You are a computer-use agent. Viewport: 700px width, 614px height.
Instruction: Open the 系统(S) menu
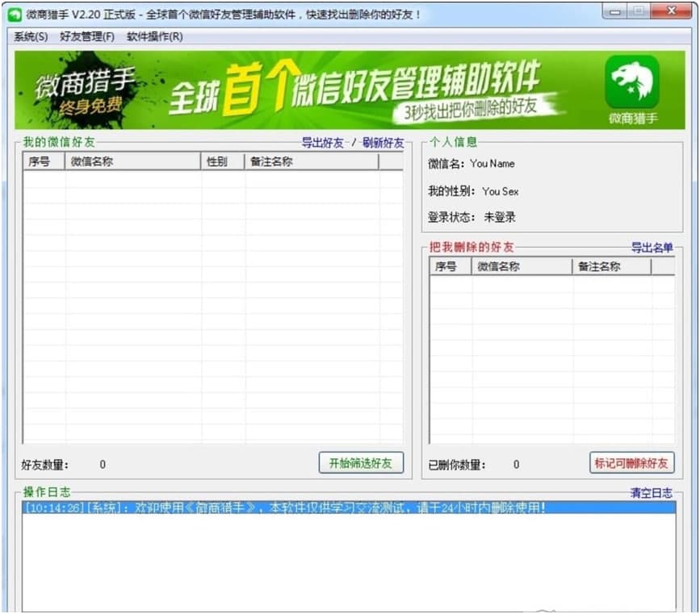pyautogui.click(x=31, y=36)
